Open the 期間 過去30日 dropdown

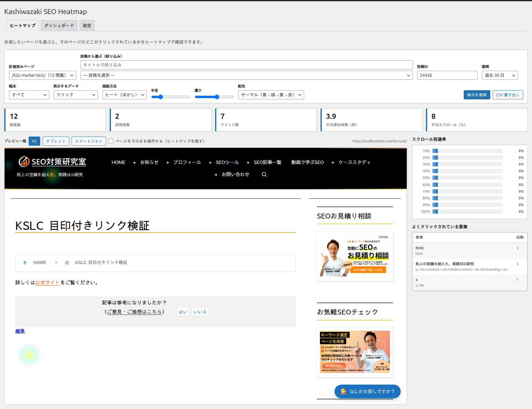point(500,75)
